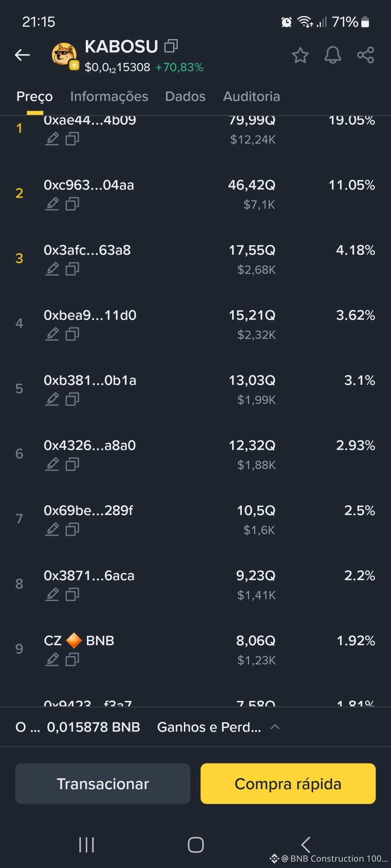Open Android recent apps button
The height and width of the screenshot is (868, 391).
click(87, 845)
